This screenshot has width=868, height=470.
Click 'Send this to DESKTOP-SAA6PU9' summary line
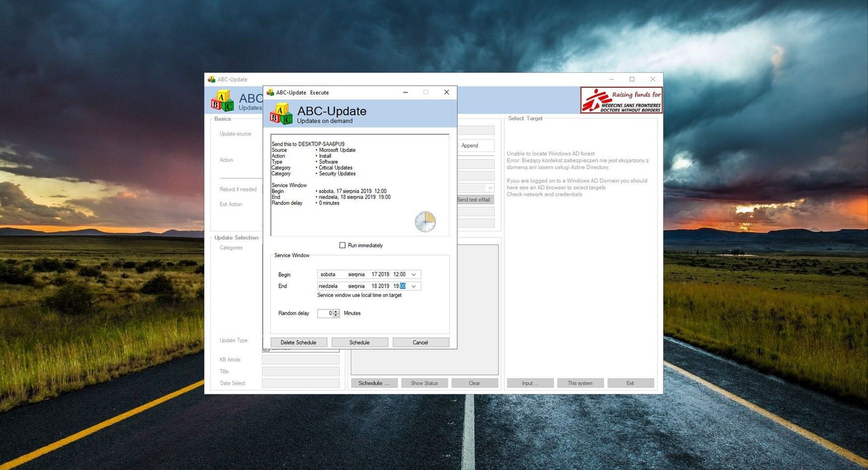308,144
